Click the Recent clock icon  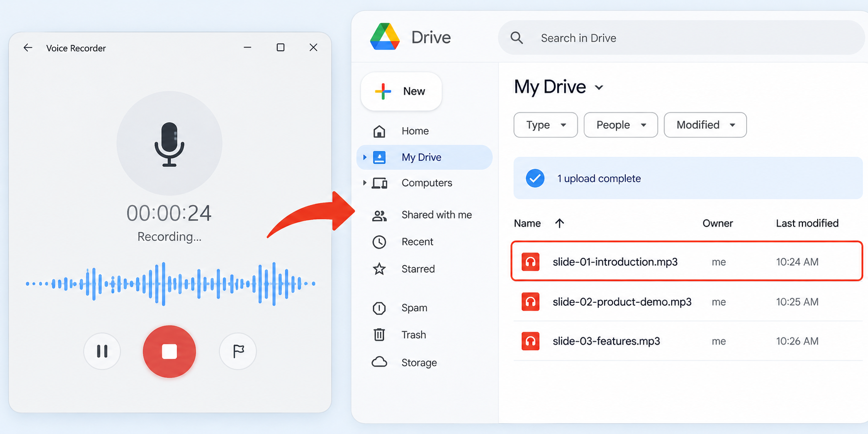click(x=379, y=242)
